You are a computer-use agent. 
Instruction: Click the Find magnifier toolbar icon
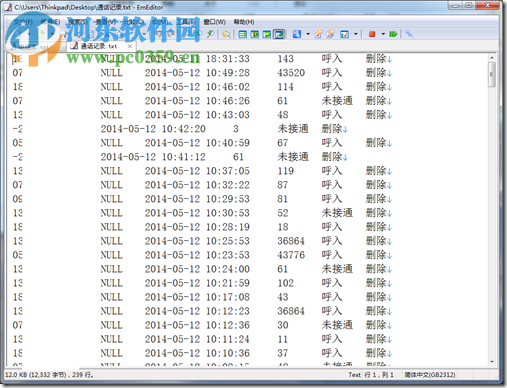[x=210, y=34]
